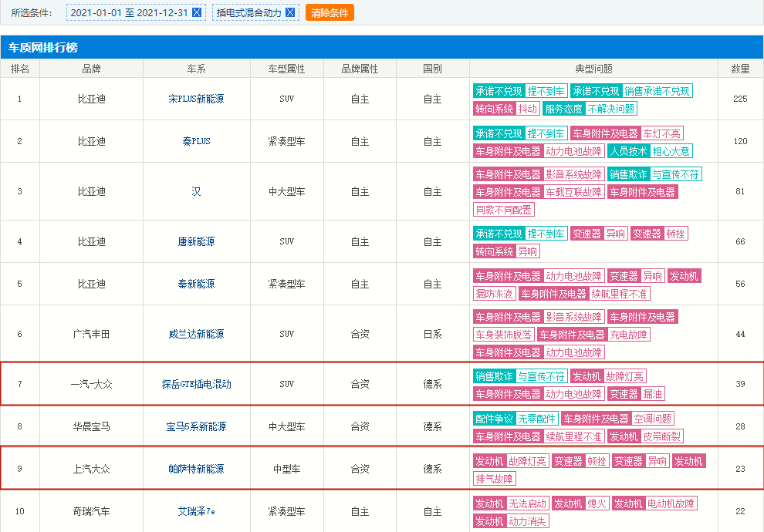The image size is (764, 532).
Task: Click 发动机 无法启动 tag in the 艾瑞泽7e row
Action: click(511, 503)
